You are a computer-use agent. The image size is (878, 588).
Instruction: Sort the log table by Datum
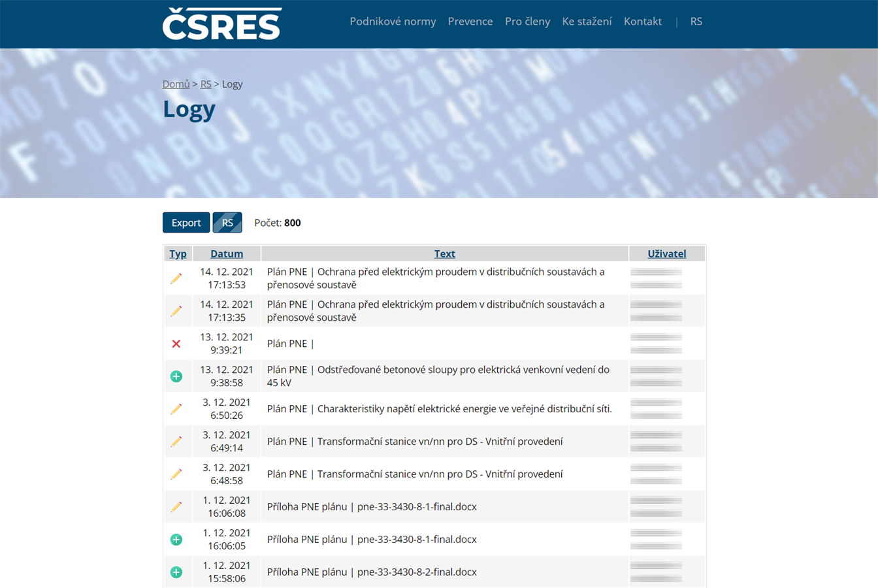pyautogui.click(x=227, y=253)
